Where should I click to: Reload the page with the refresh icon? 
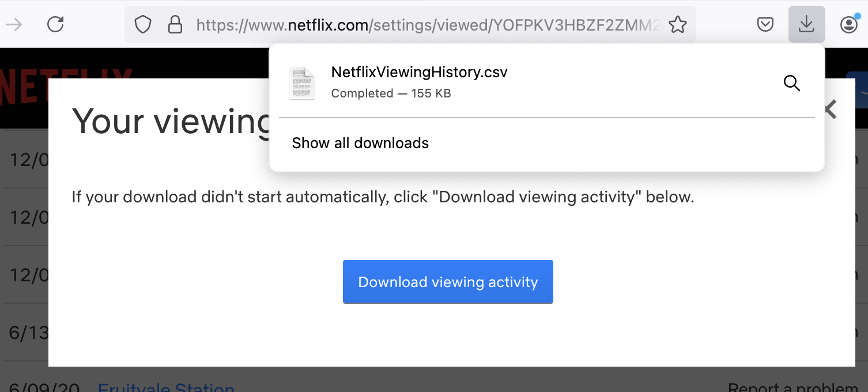tap(55, 24)
